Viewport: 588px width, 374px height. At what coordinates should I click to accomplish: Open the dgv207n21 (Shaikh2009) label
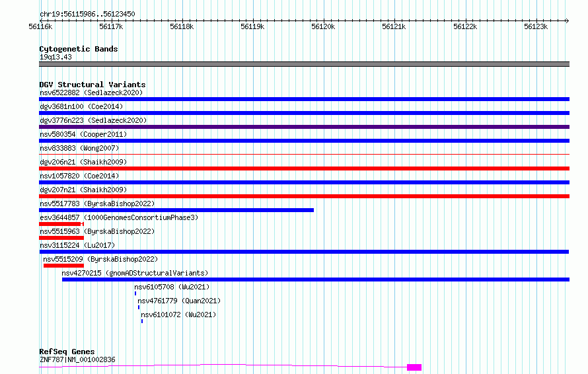coord(83,190)
